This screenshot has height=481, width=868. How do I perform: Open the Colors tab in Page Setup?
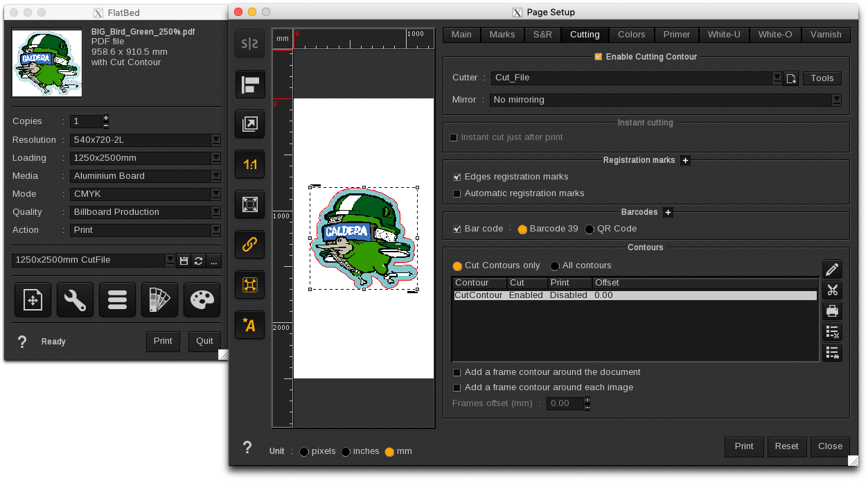pyautogui.click(x=631, y=35)
